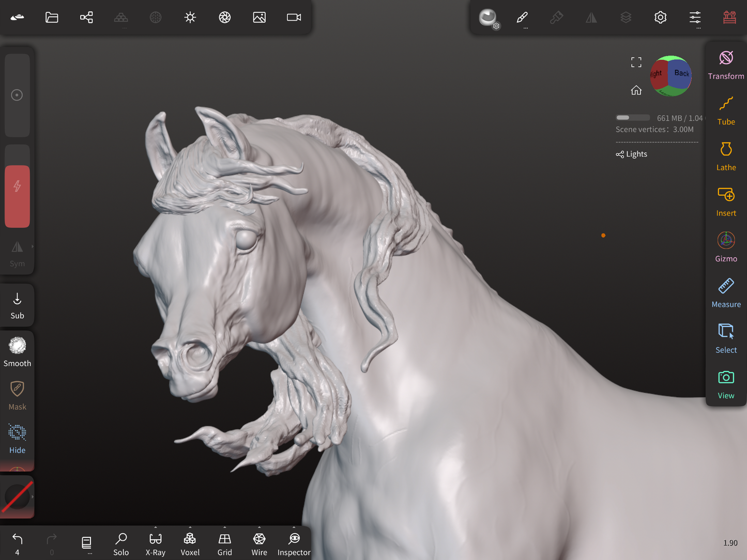This screenshot has height=560, width=747.
Task: Activate the Gizmo tool
Action: 726,247
